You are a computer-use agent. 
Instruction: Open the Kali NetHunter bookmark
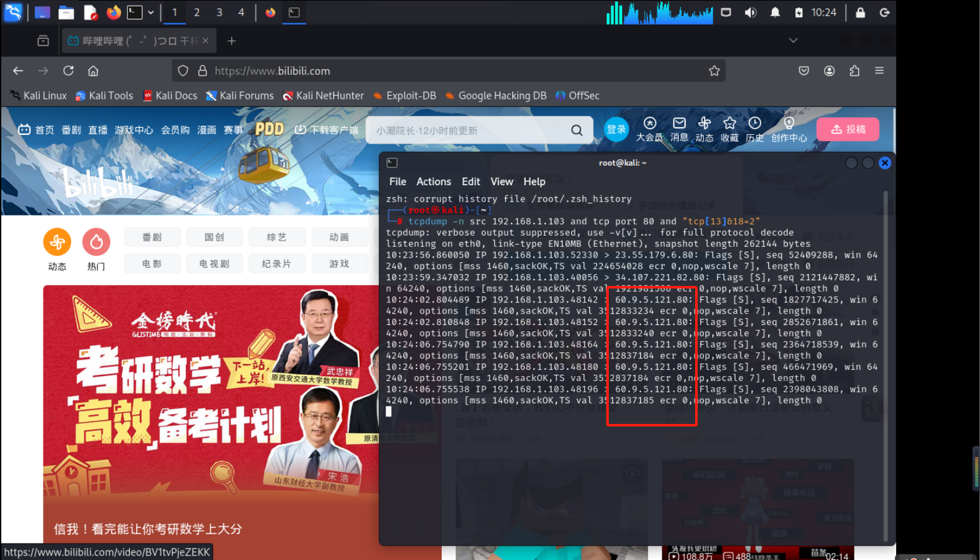pyautogui.click(x=323, y=96)
